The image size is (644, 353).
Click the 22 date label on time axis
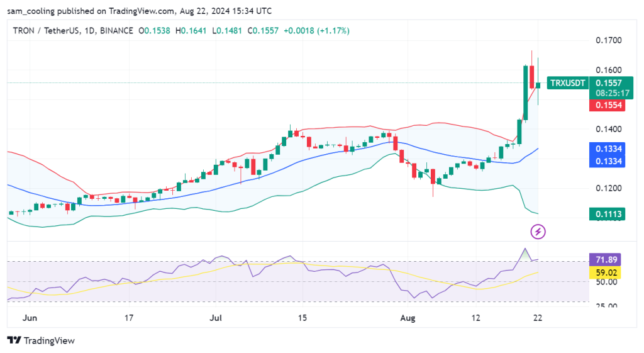(538, 318)
